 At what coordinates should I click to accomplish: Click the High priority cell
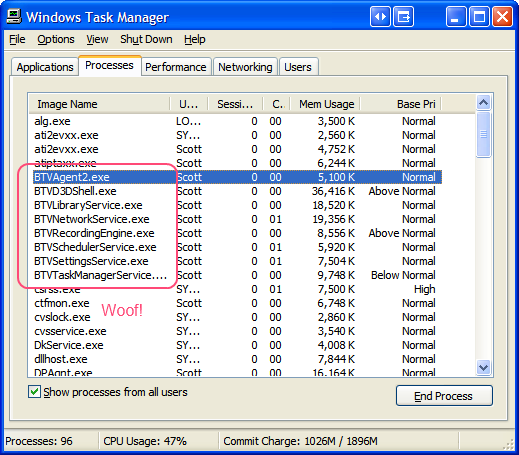(424, 289)
